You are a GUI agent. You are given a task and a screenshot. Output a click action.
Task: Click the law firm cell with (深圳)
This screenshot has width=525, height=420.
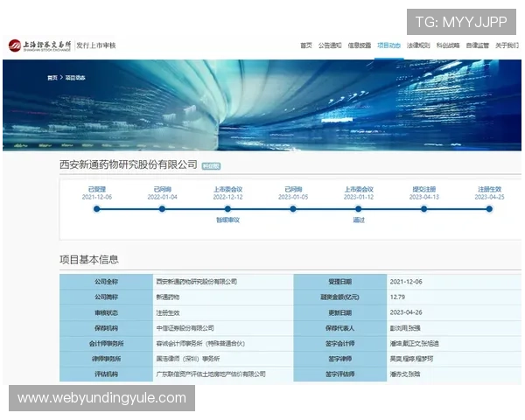pyautogui.click(x=223, y=359)
